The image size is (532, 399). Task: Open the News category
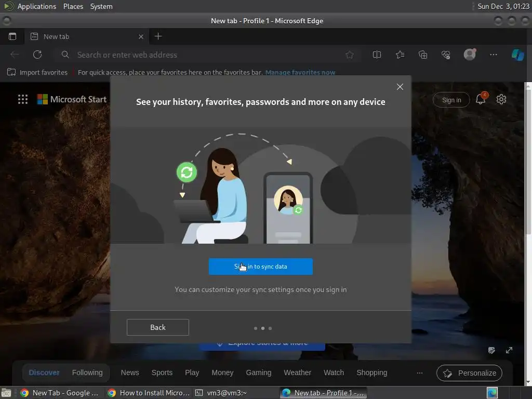130,373
